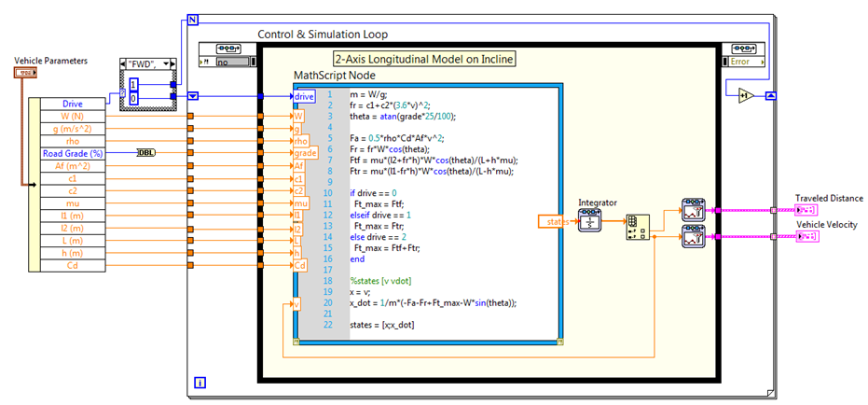Image resolution: width=868 pixels, height=405 pixels.
Task: Click the left shift register down arrow
Action: click(193, 96)
